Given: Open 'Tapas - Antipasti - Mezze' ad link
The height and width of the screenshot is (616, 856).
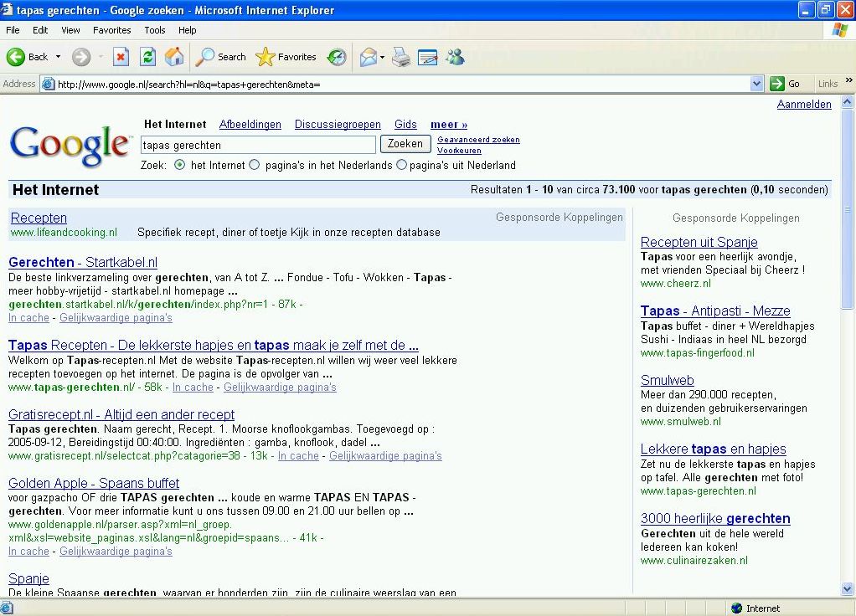Looking at the screenshot, I should click(x=715, y=311).
